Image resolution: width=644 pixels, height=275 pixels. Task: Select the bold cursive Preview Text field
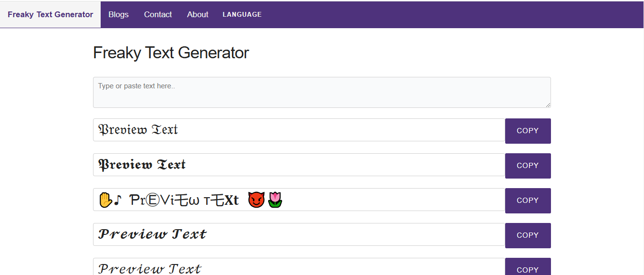[x=299, y=234]
